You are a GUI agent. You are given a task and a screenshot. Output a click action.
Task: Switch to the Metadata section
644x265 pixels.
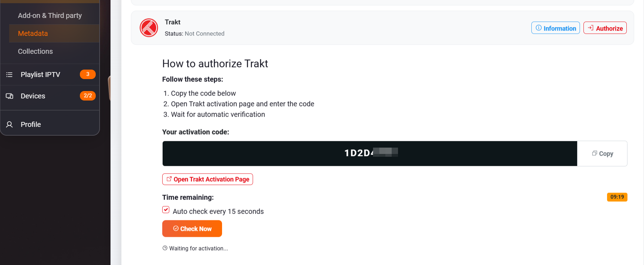point(33,33)
